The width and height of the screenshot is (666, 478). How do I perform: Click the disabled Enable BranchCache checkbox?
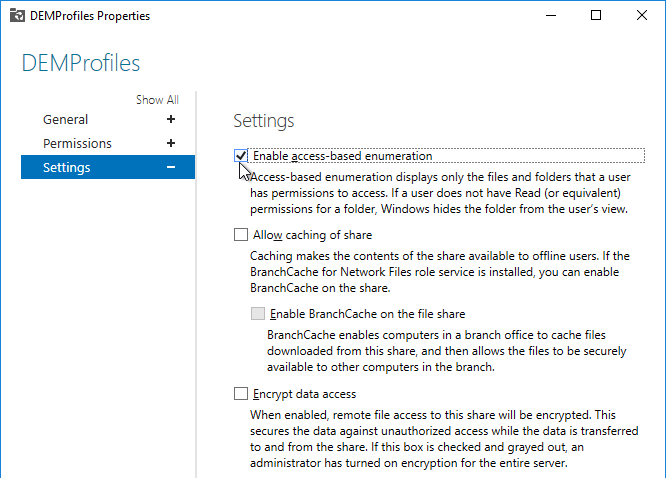[258, 314]
